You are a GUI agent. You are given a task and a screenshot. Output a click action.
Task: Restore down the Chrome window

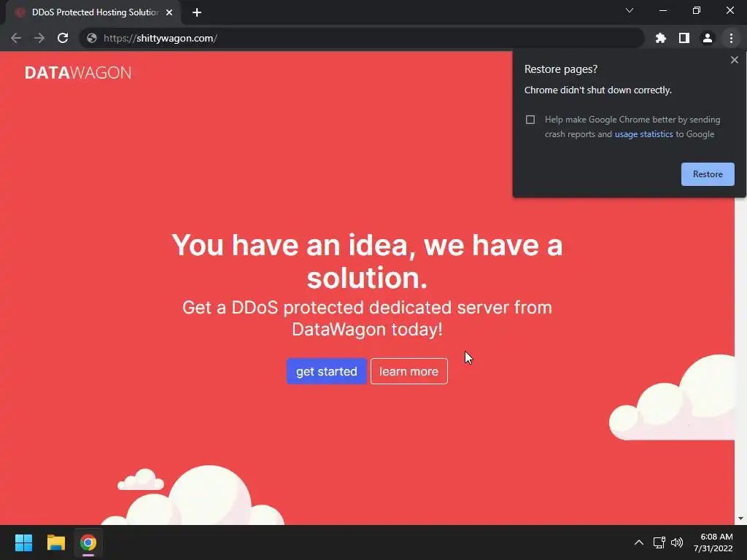(x=697, y=10)
